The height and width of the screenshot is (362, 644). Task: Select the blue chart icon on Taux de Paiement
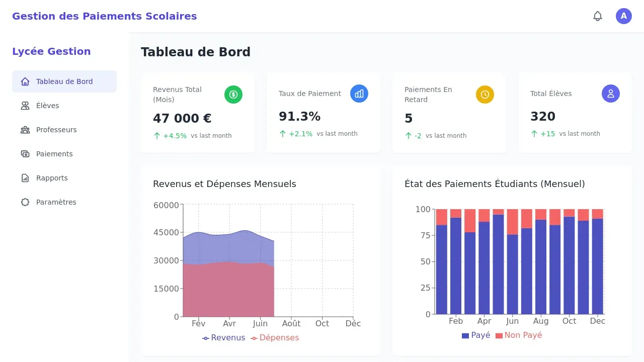(359, 93)
